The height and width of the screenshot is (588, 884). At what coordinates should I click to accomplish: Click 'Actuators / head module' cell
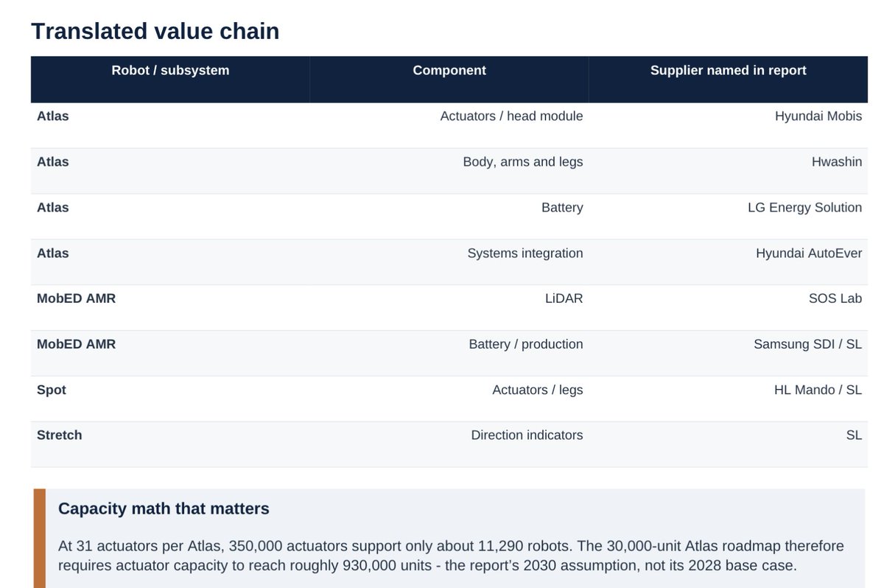[511, 116]
